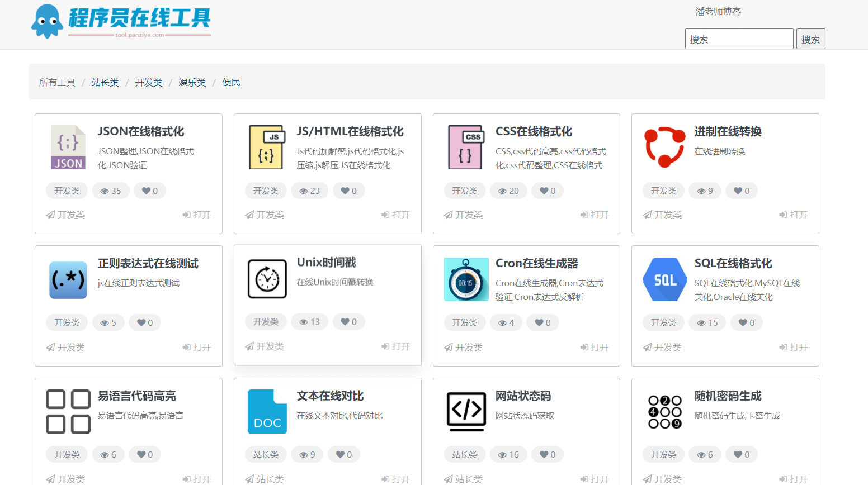The image size is (868, 485).
Task: Click the paper-plane 开发类 link on SQL card
Action: tap(662, 347)
